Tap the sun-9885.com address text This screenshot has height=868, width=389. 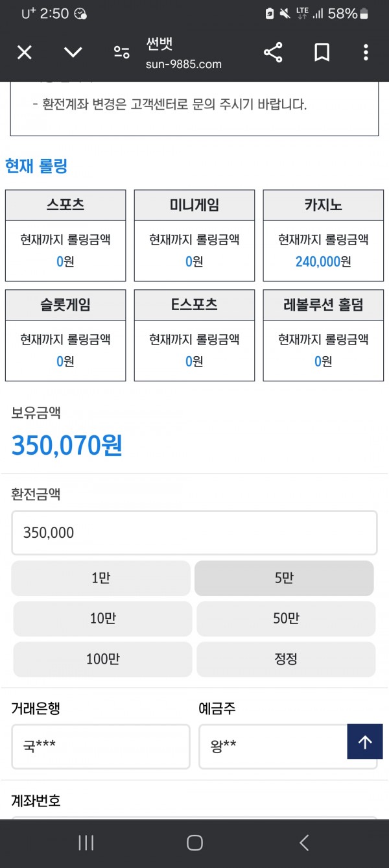pos(184,64)
